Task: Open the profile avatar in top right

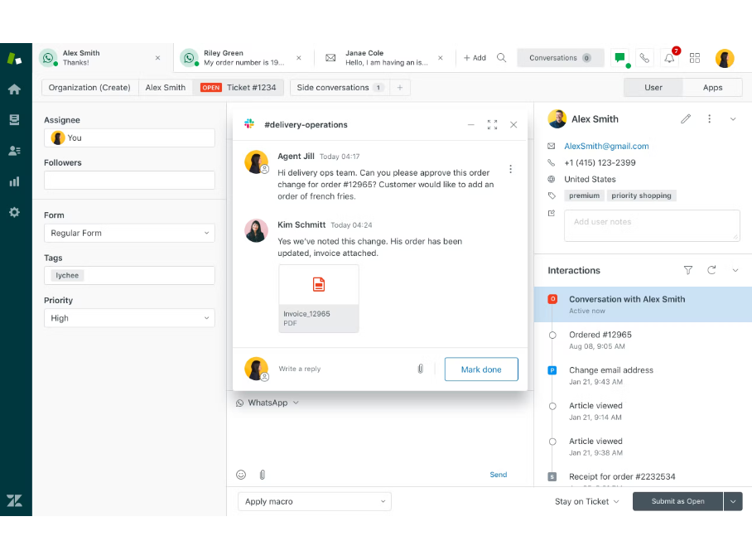Action: [x=725, y=58]
